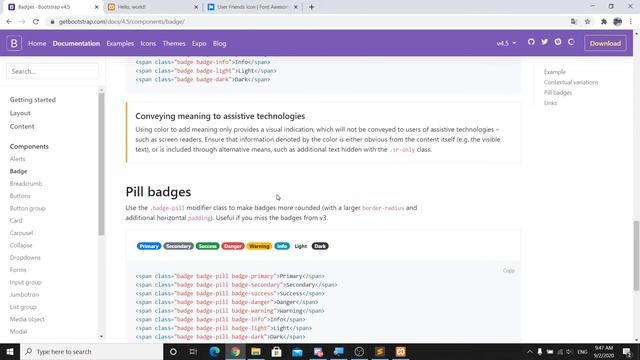The height and width of the screenshot is (360, 640).
Task: Jump to Contextual variations section link
Action: 571,82
